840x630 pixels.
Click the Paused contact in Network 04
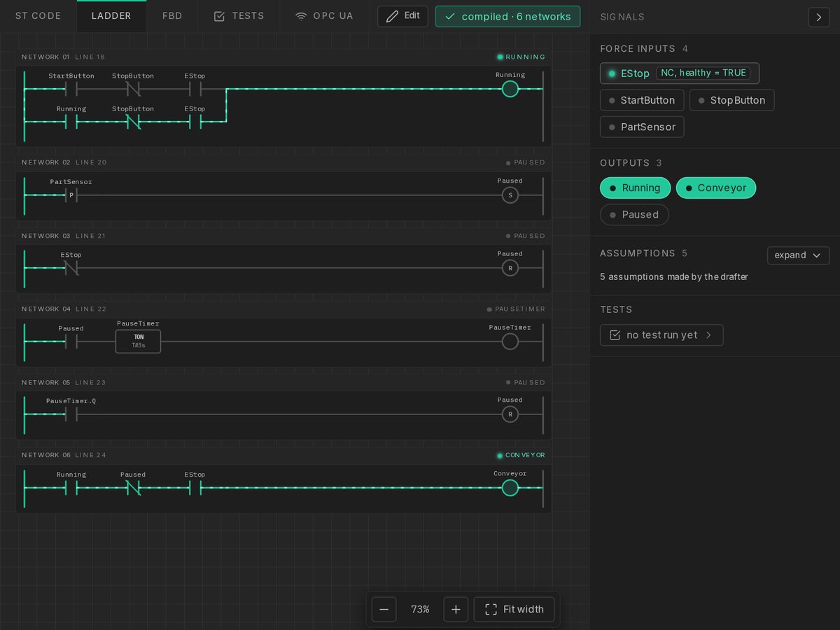click(71, 342)
